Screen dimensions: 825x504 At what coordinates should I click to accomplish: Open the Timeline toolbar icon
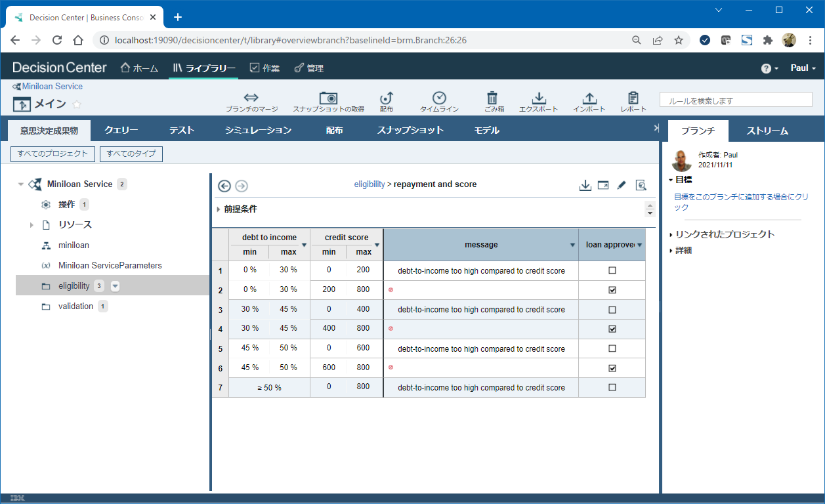tap(439, 98)
